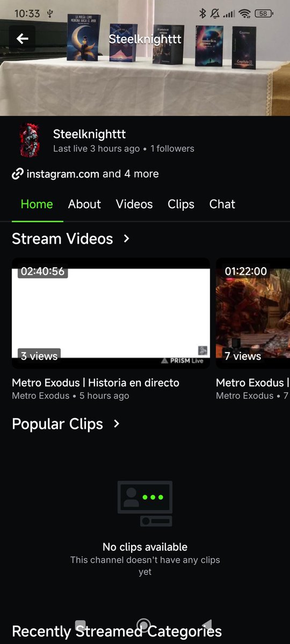Tap the battery indicator in status bar

point(264,13)
